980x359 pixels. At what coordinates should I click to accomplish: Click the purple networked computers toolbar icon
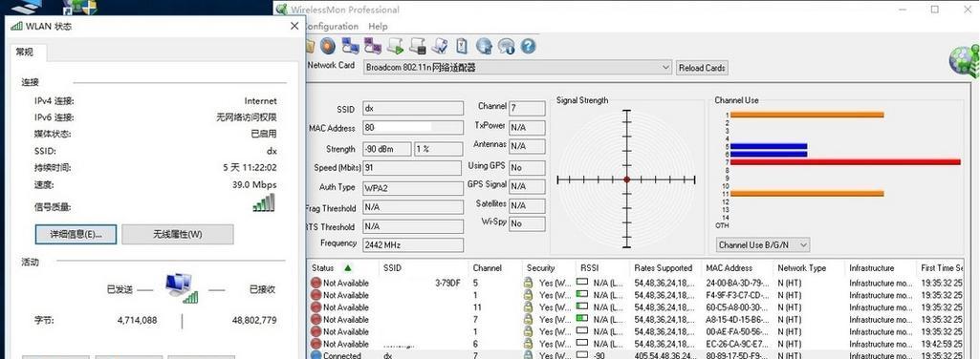[x=373, y=46]
